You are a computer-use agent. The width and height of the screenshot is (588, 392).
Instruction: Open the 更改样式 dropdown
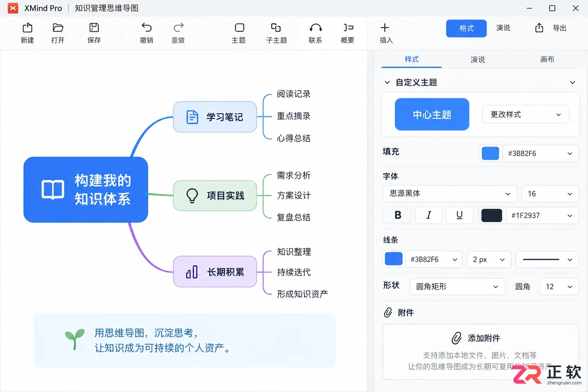click(526, 114)
